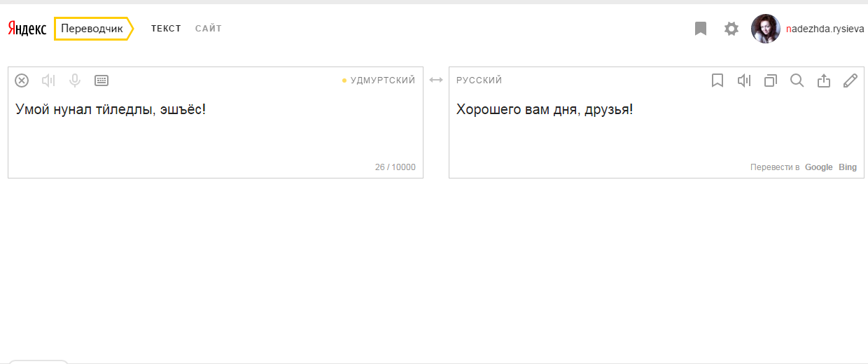This screenshot has width=868, height=364.
Task: Clear the source text with the X icon
Action: coord(22,80)
